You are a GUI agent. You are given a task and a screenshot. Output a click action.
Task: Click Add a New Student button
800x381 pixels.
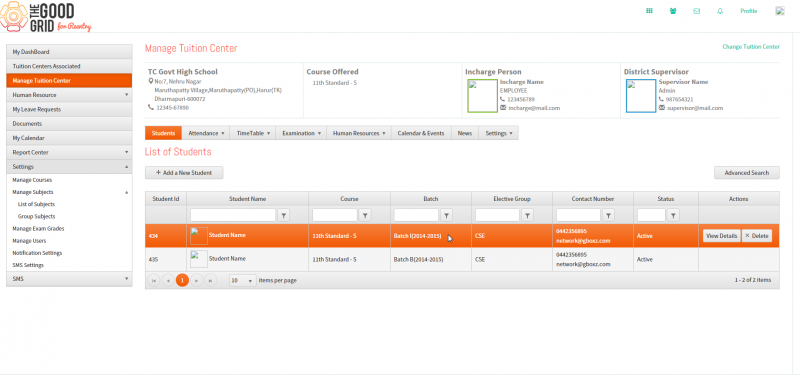tap(184, 173)
